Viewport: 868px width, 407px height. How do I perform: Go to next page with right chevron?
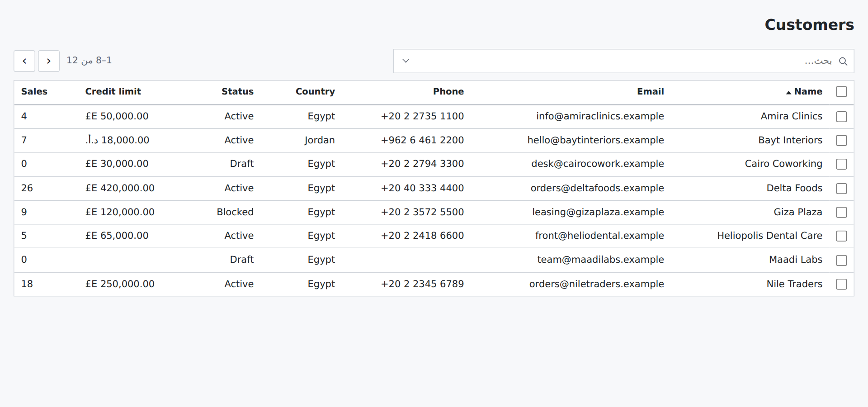49,61
